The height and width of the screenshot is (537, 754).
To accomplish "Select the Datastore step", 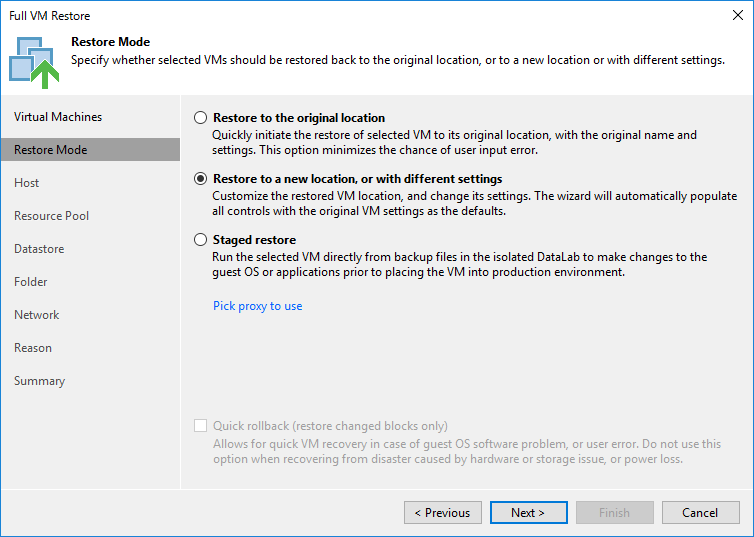I will 39,249.
